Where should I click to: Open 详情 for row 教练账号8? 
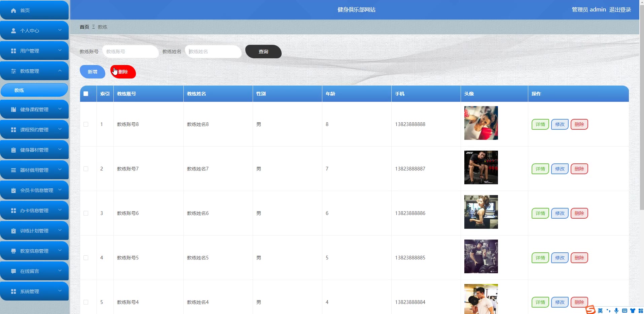pos(540,124)
